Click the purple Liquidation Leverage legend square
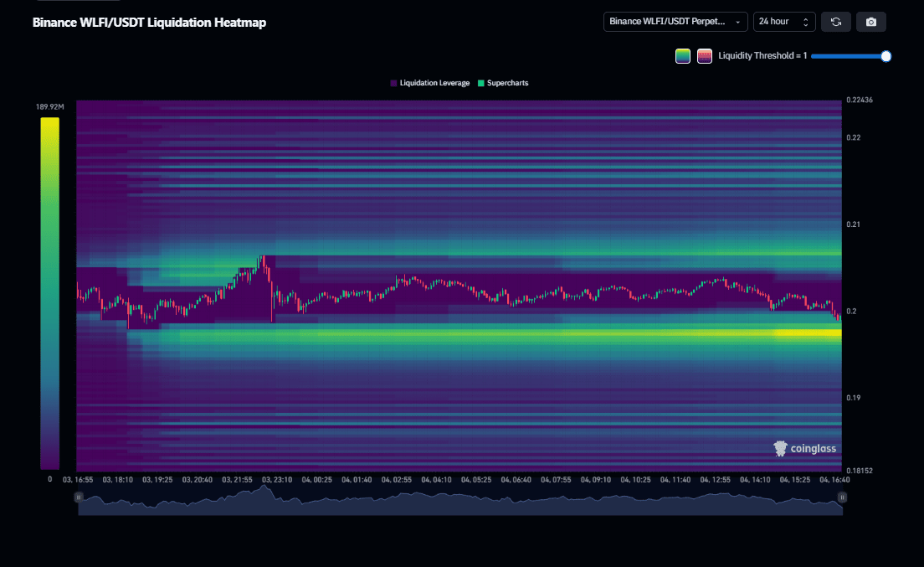Viewport: 924px width, 567px height. point(393,84)
